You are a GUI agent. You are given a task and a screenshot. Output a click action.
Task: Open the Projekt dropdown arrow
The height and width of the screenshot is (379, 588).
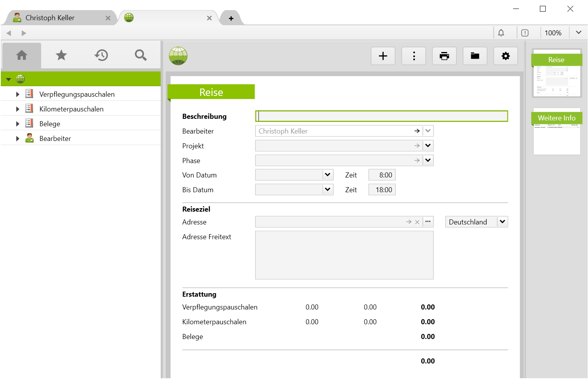coord(428,146)
